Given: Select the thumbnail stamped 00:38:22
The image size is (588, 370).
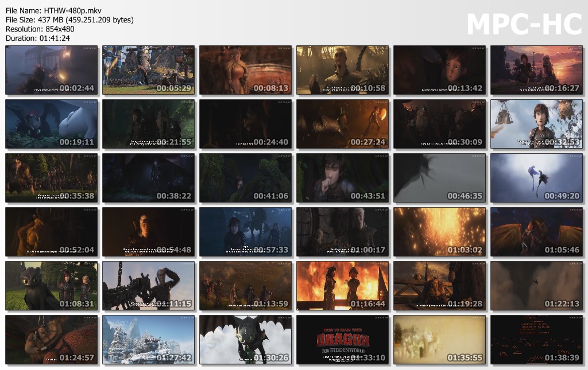Looking at the screenshot, I should click(149, 178).
